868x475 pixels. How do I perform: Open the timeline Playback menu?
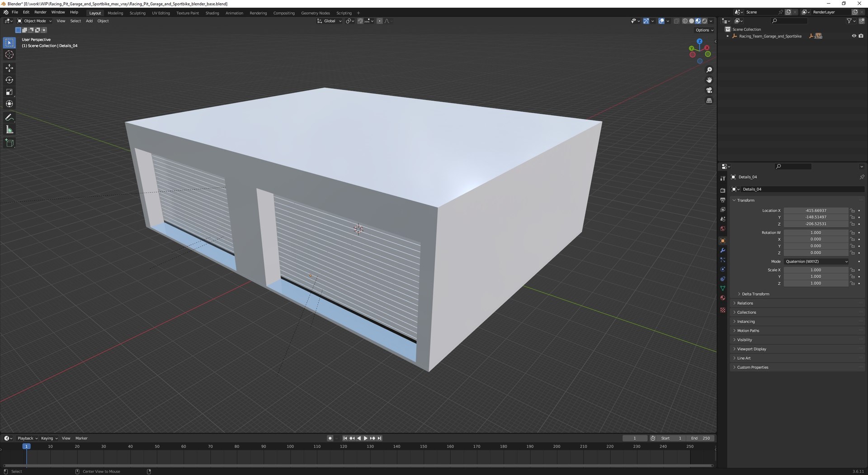tap(27, 438)
